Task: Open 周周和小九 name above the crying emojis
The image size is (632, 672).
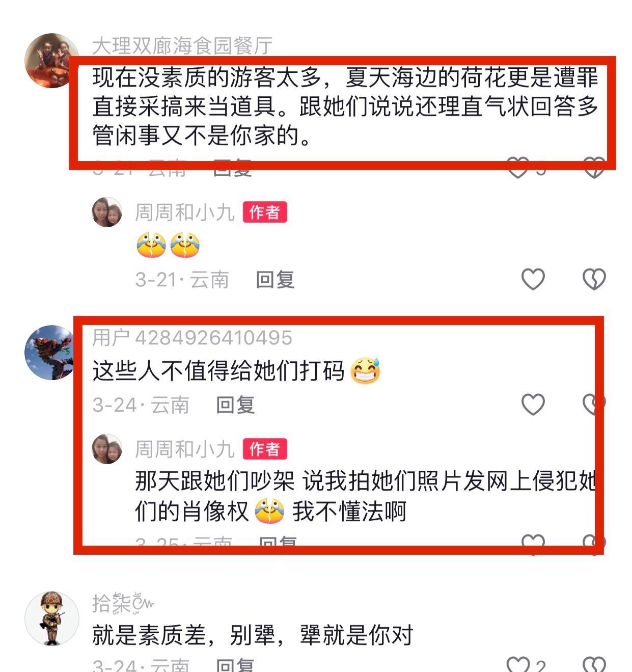Action: coord(184,212)
